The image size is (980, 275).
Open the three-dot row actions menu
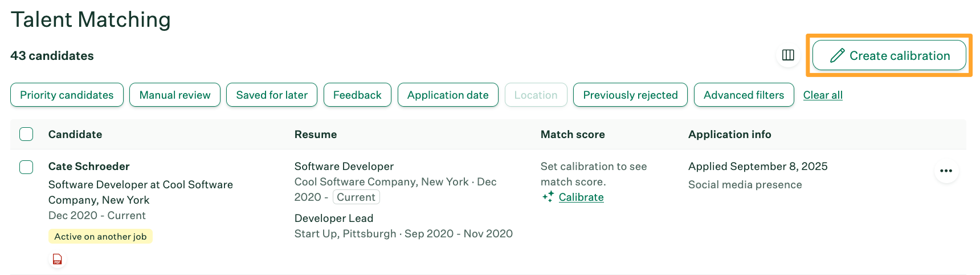[946, 171]
